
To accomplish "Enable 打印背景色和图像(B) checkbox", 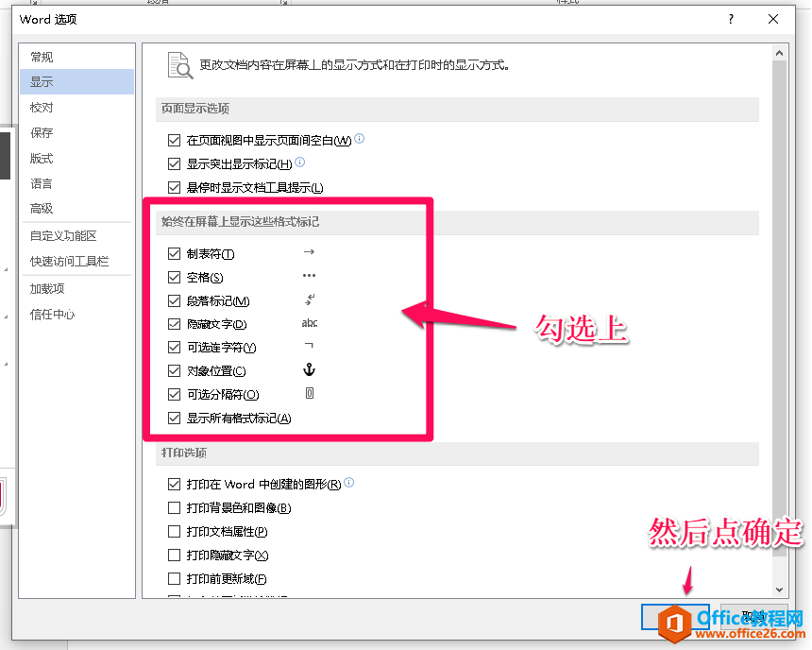I will 174,508.
